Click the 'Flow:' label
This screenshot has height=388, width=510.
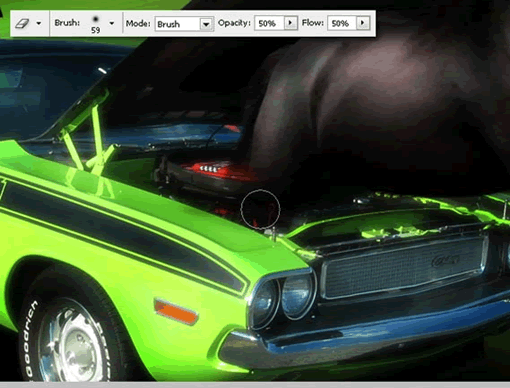(313, 23)
